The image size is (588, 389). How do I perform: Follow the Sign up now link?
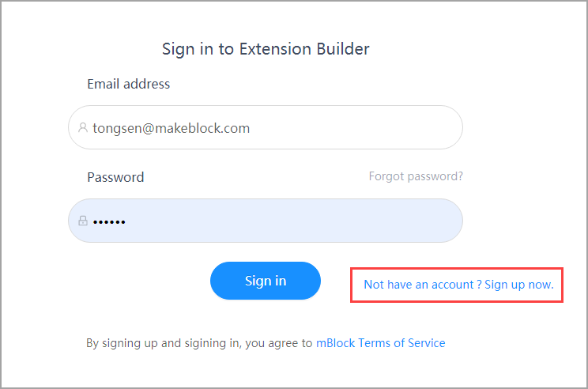[x=519, y=285]
